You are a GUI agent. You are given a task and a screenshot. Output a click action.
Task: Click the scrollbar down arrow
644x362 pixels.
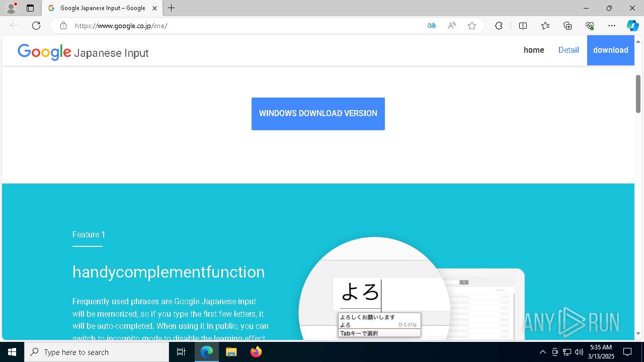pos(638,333)
